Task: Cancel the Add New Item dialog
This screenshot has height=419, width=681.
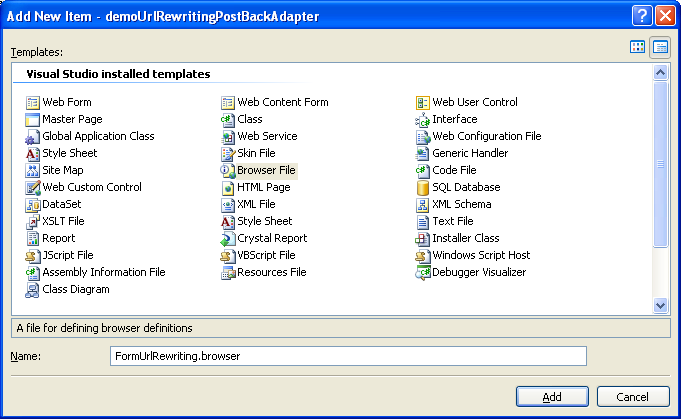Action: click(633, 396)
